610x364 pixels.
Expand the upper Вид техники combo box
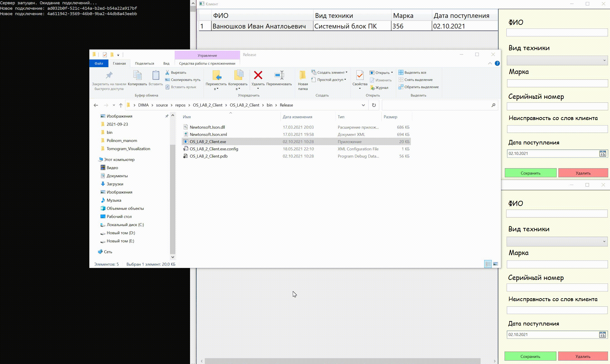[604, 60]
